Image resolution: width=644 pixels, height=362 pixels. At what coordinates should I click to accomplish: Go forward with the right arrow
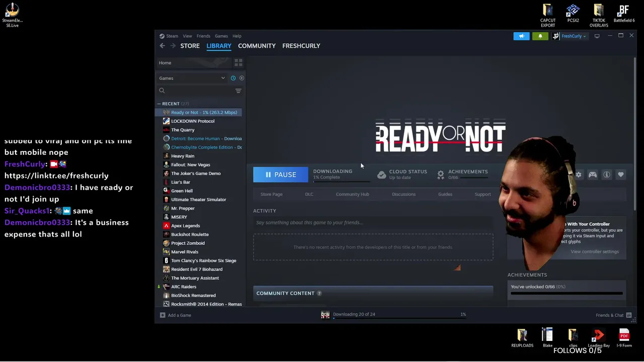coord(173,46)
